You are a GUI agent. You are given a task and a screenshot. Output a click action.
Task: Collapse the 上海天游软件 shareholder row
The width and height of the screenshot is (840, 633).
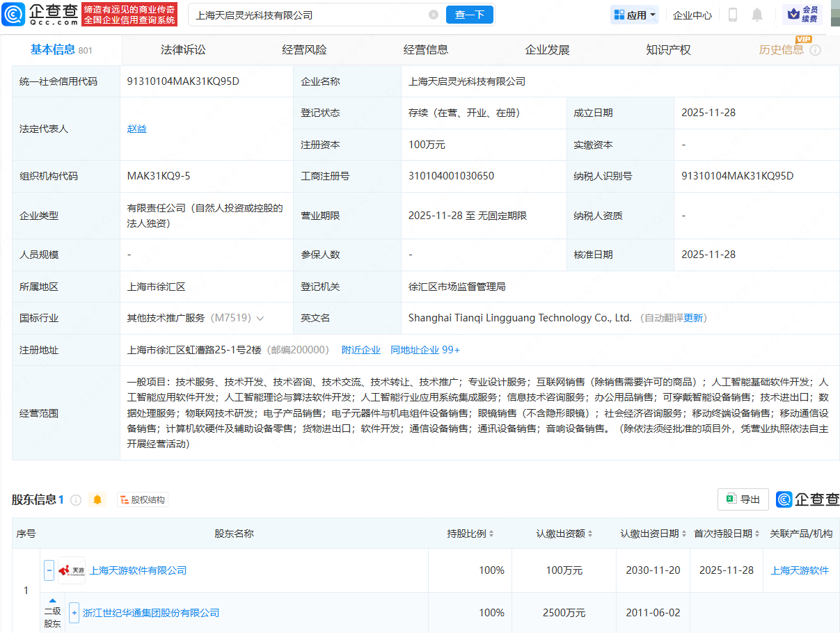click(x=49, y=570)
